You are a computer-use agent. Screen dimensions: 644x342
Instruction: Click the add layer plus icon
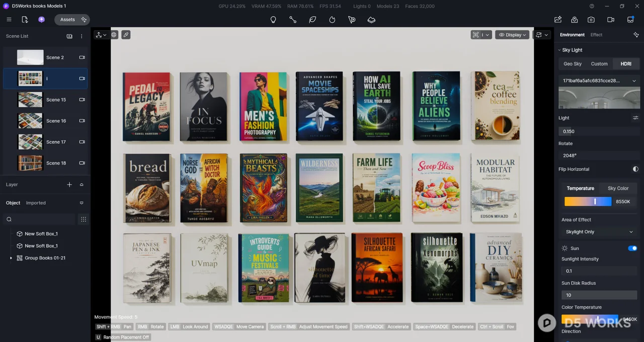69,185
